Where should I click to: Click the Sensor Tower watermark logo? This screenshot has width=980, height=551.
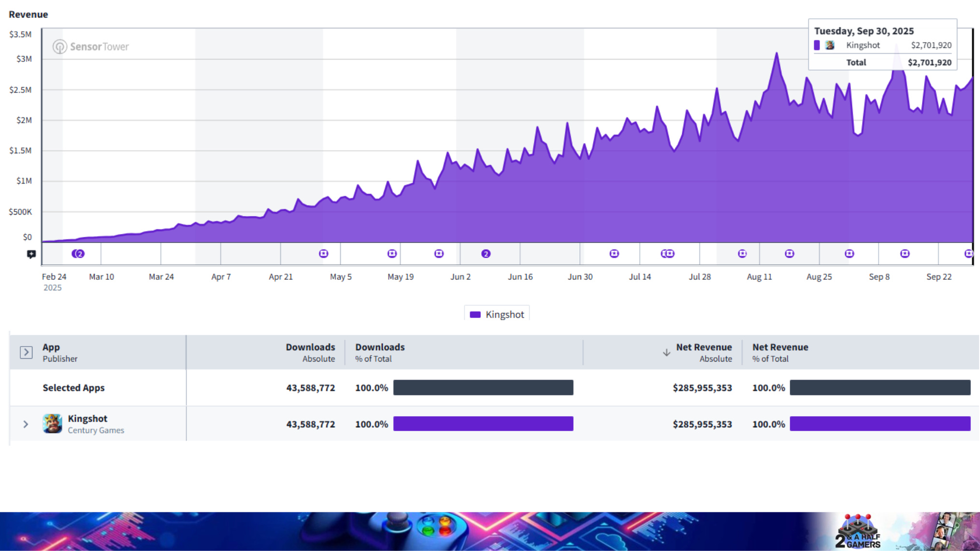tap(91, 47)
